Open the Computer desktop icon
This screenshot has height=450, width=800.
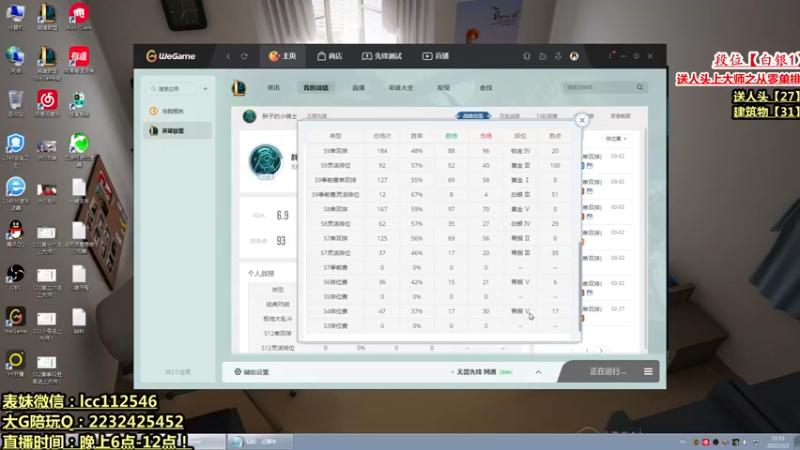click(x=15, y=16)
